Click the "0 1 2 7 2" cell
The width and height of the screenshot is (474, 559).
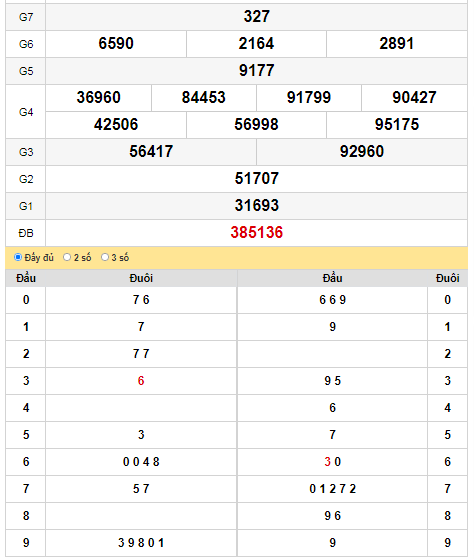tap(333, 489)
